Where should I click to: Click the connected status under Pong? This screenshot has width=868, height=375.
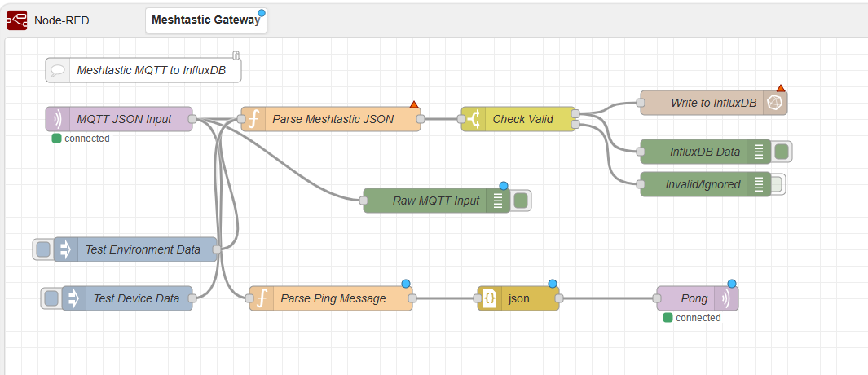click(x=692, y=318)
